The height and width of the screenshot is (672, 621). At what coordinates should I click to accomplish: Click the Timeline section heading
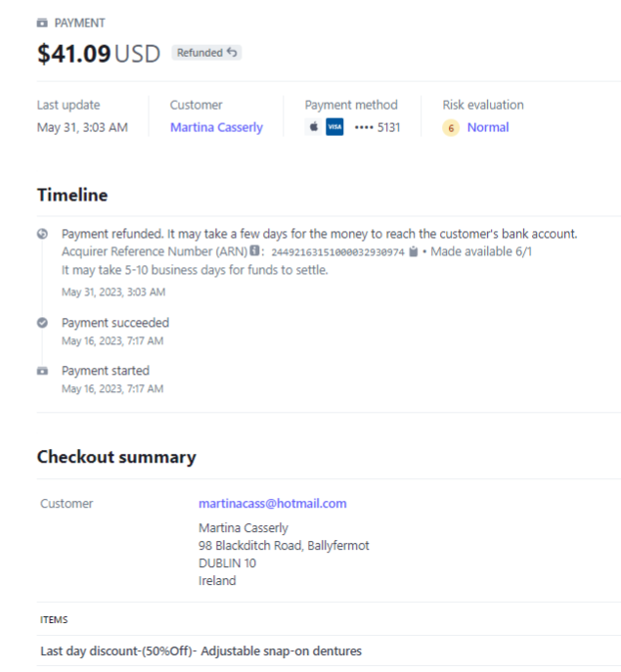(72, 195)
